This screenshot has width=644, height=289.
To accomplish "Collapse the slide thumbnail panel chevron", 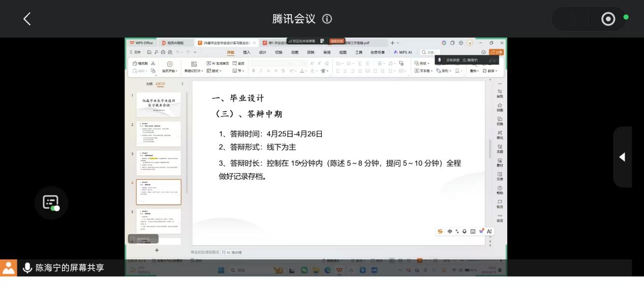I will 182,84.
